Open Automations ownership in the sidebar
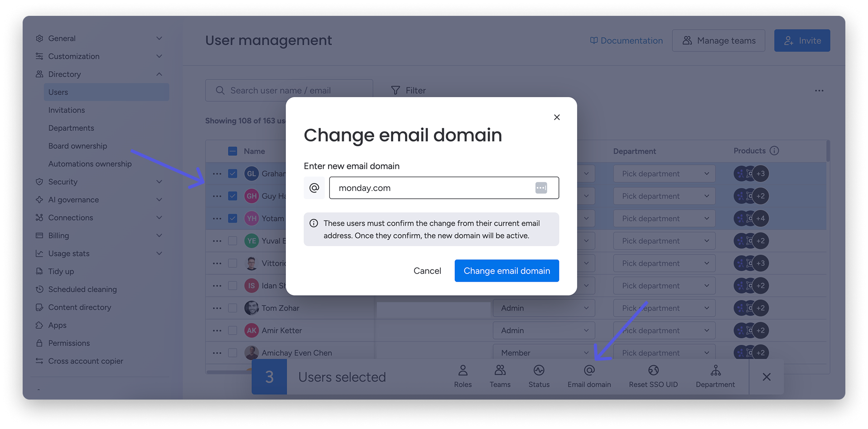This screenshot has height=429, width=868. (90, 164)
